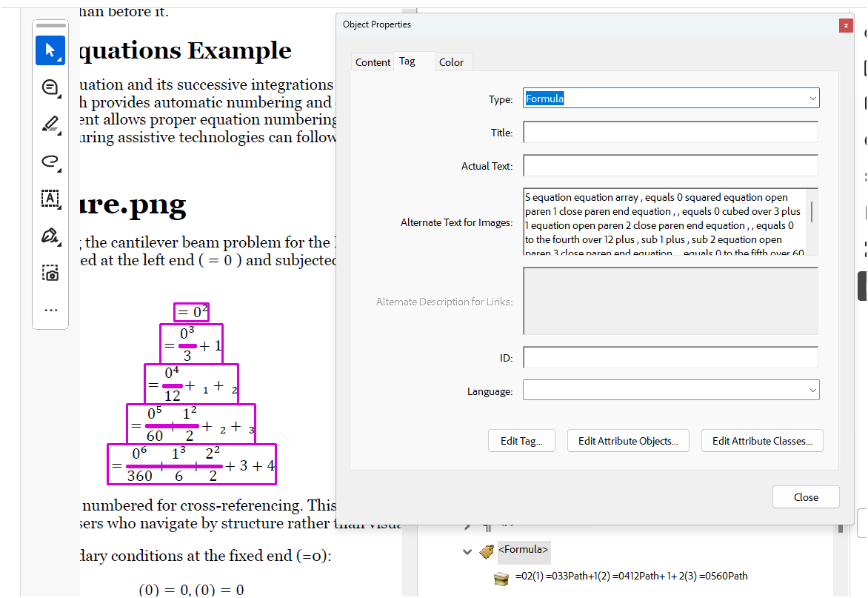Choose the Highlighter pen tool

coord(50,124)
